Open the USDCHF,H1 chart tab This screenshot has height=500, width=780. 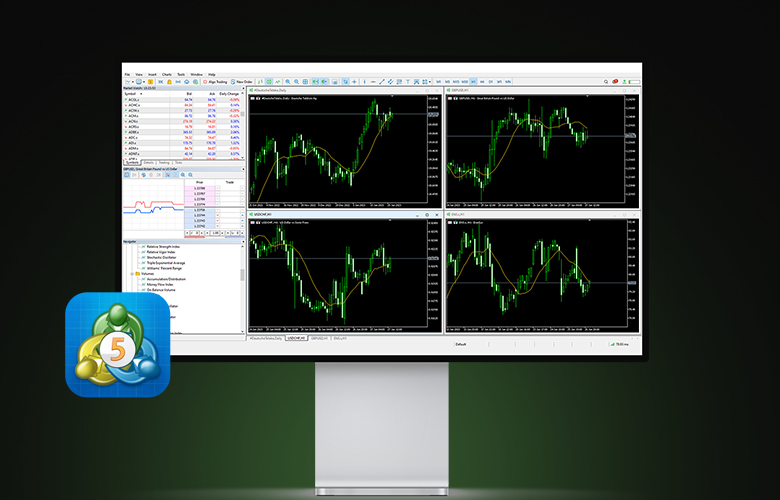coord(296,338)
